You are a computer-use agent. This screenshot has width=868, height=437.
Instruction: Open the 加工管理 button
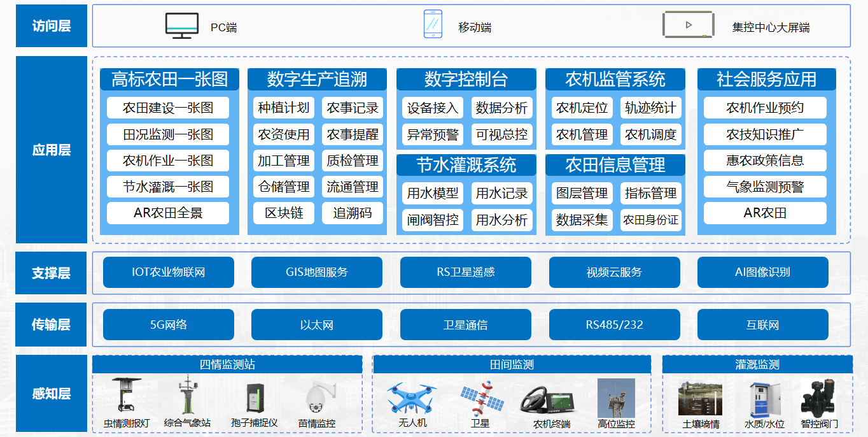284,161
